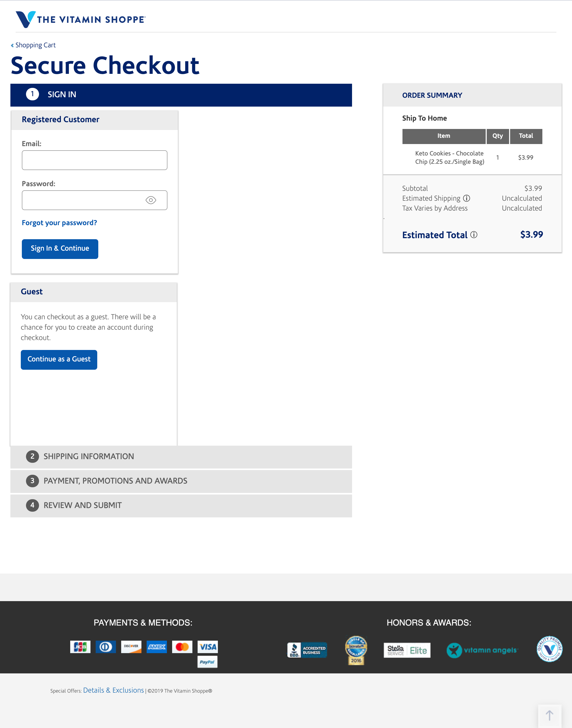Toggle password visibility with the eye icon

tap(151, 200)
